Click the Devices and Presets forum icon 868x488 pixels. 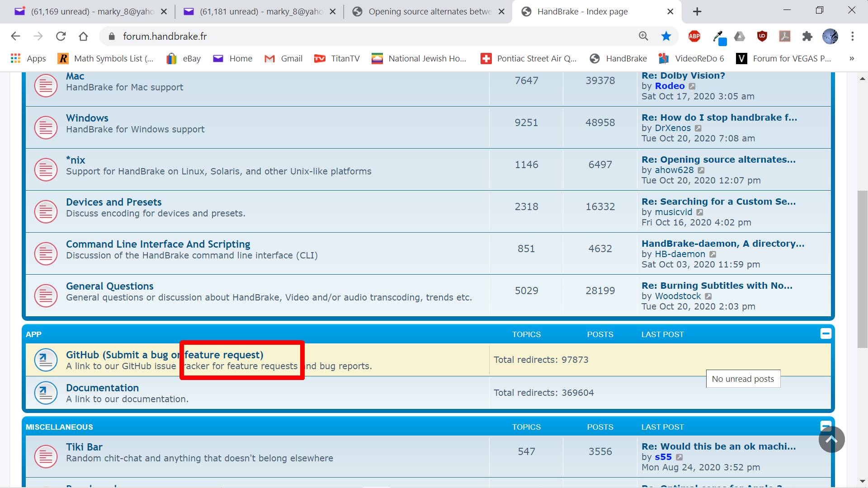(46, 211)
